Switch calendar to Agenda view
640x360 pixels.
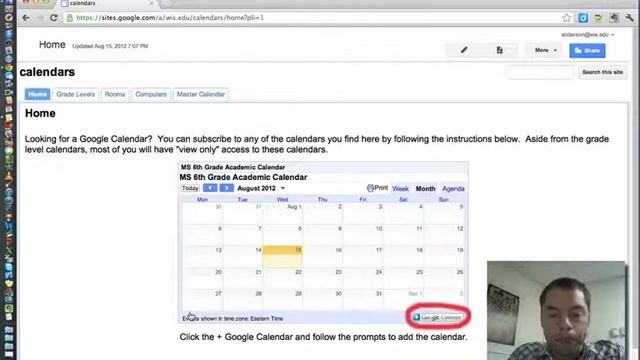pyautogui.click(x=453, y=189)
